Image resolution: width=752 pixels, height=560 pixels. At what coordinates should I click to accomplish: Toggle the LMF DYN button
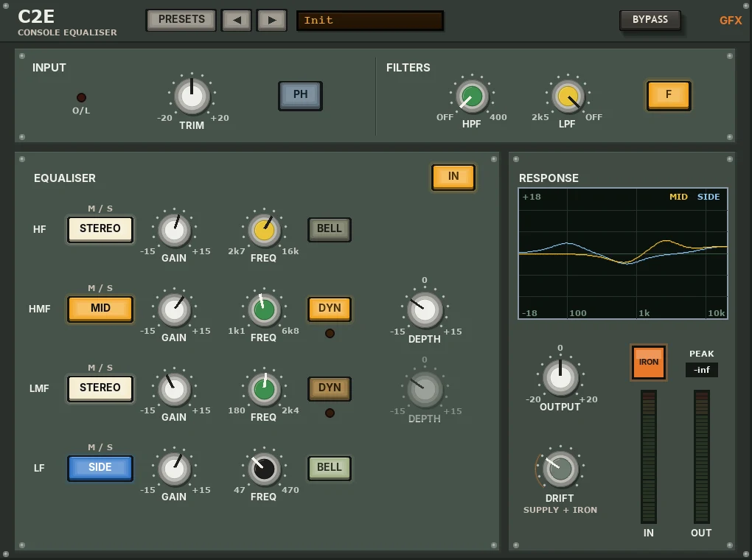coord(330,388)
